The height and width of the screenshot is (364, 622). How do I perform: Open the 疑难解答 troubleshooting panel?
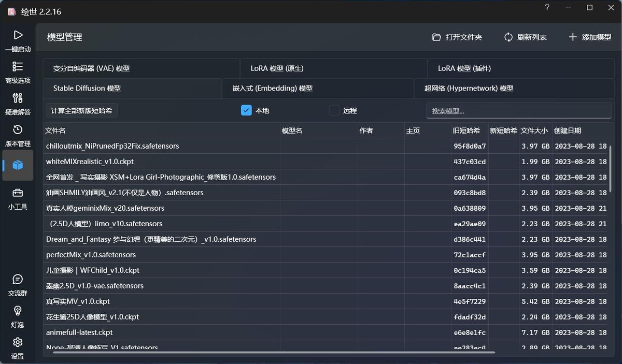point(18,104)
